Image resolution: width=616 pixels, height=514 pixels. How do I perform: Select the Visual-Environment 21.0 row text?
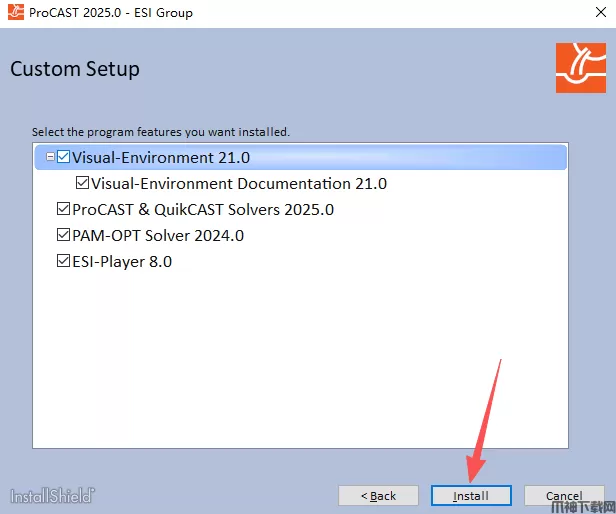click(161, 158)
